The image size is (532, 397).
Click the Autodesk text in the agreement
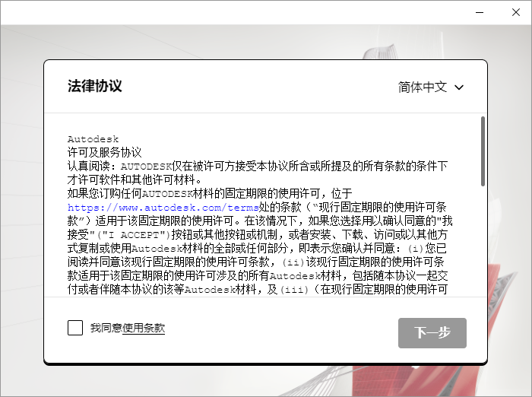[x=93, y=139]
